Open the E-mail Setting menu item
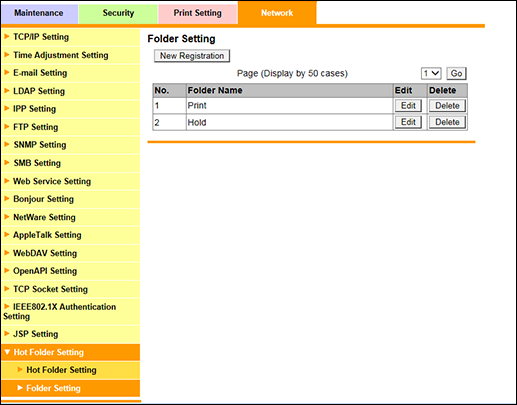Screen dimensions: 517x405 [40, 73]
